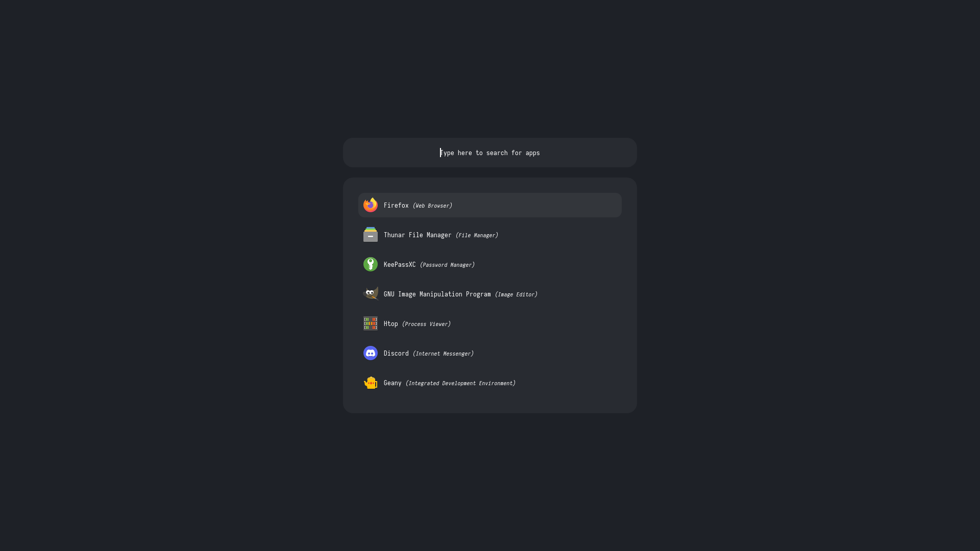The width and height of the screenshot is (980, 551).
Task: Click the "(Image Editor)" description text
Action: click(516, 294)
